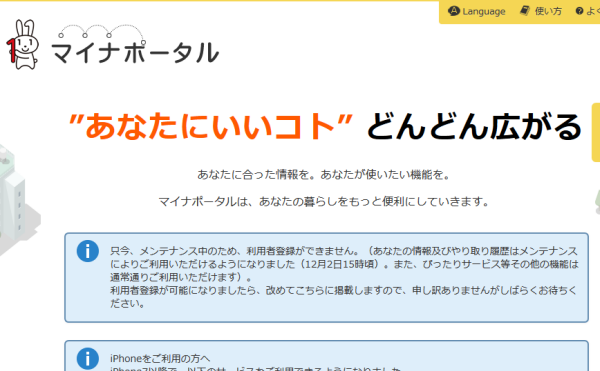This screenshot has height=371, width=600.
Task: Click the line あなたに合った情報を
Action: tap(324, 175)
